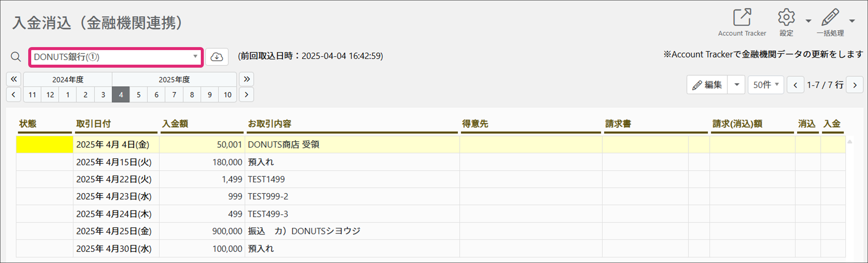This screenshot has height=263, width=868.
Task: Go to previous table page arrow
Action: pos(796,85)
